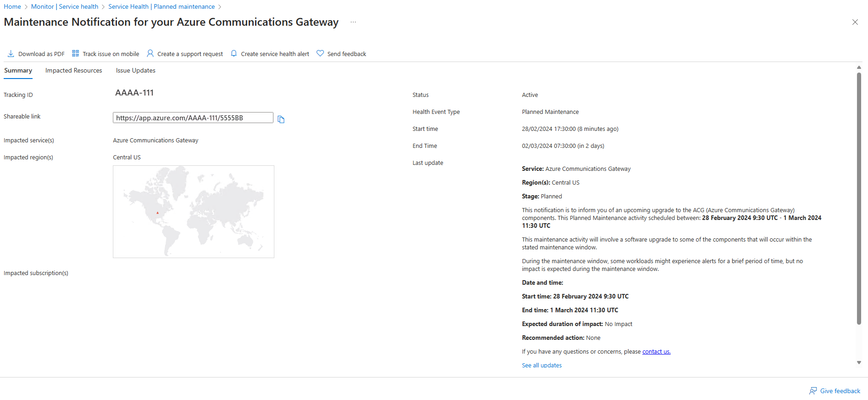Click the Stage: Planned line
The width and height of the screenshot is (868, 400).
tap(542, 197)
